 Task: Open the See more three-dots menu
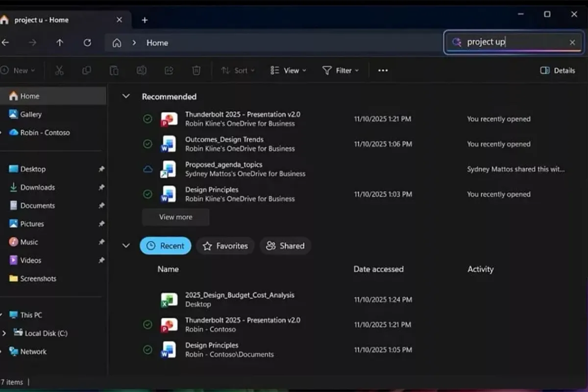click(x=383, y=71)
